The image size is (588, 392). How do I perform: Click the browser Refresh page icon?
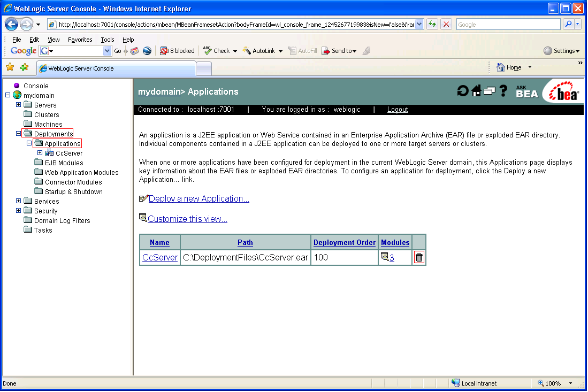[x=432, y=25]
